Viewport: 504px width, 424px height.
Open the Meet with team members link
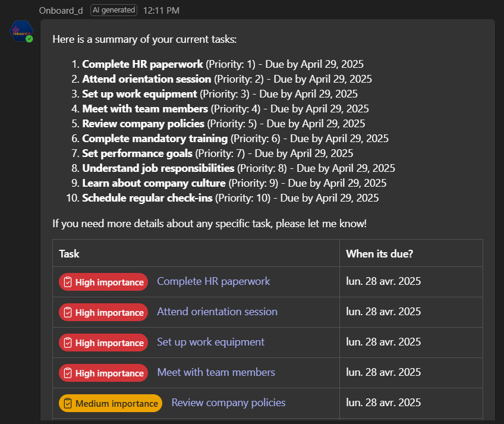(216, 372)
